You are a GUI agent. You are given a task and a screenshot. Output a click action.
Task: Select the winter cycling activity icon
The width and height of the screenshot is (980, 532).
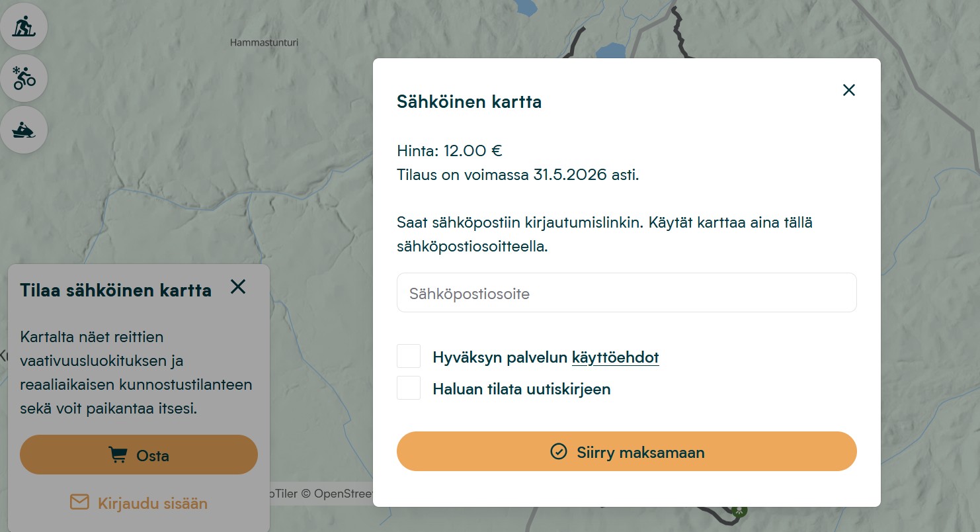point(24,78)
